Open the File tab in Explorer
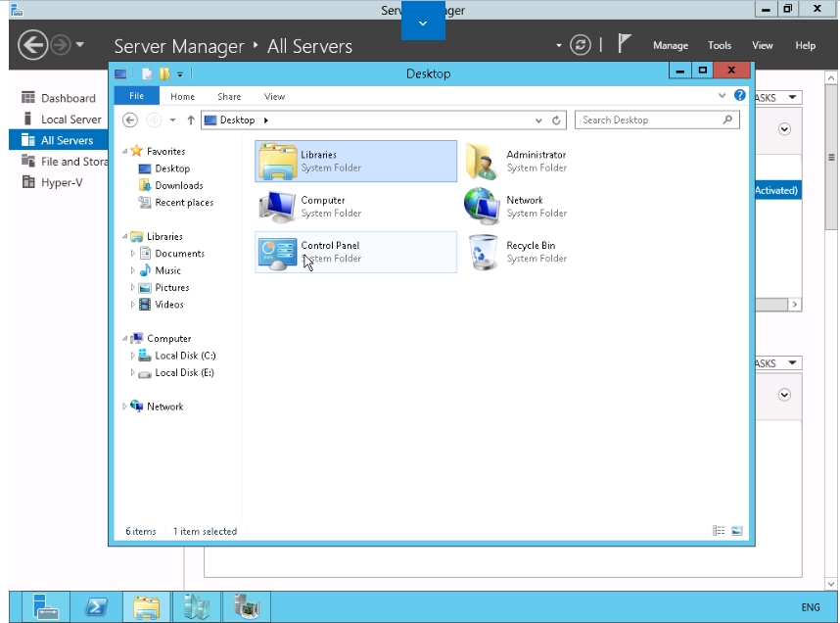The image size is (840, 623). (x=137, y=96)
